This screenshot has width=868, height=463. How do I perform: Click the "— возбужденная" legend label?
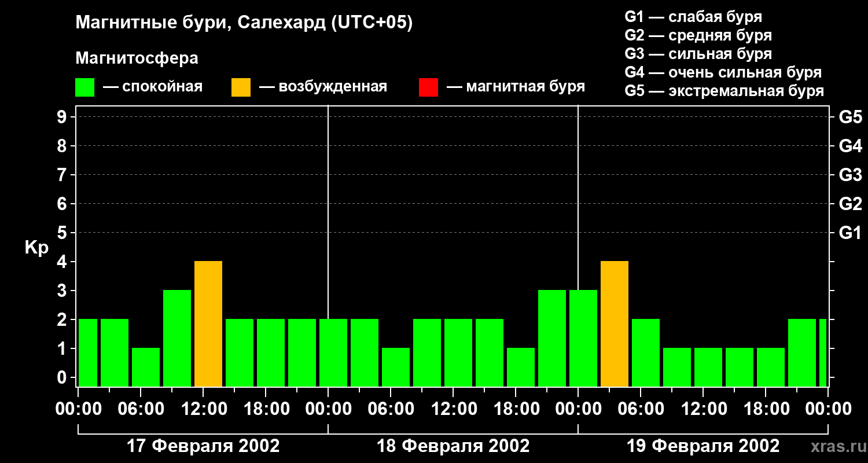[323, 87]
